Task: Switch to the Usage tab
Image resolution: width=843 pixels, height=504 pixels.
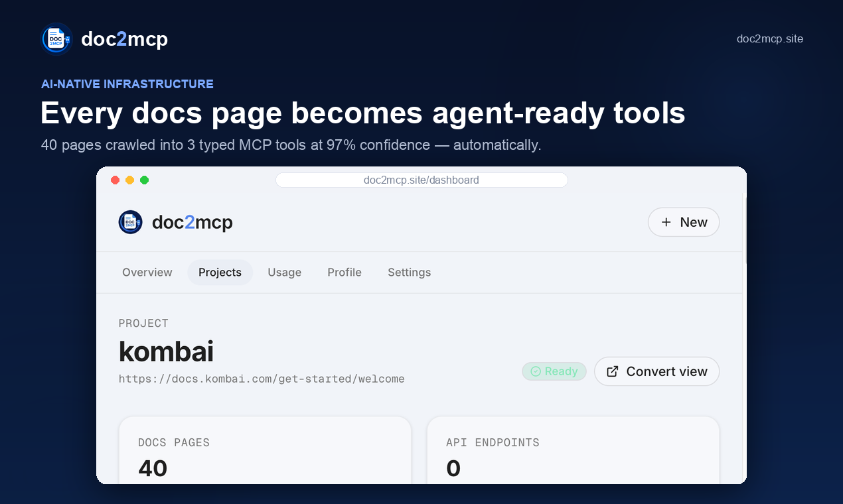Action: click(x=285, y=273)
